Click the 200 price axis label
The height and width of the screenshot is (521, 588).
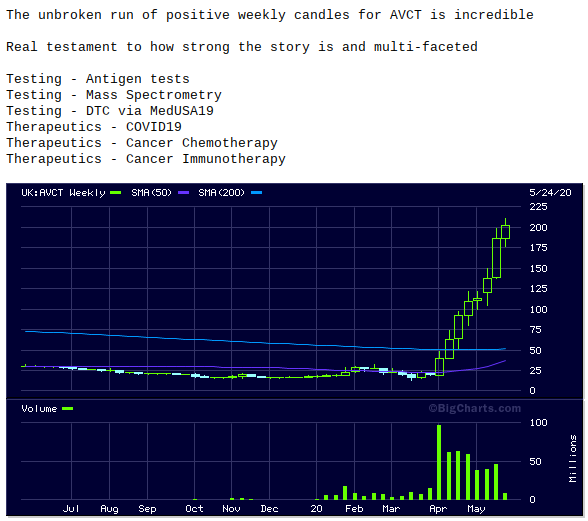(x=538, y=228)
